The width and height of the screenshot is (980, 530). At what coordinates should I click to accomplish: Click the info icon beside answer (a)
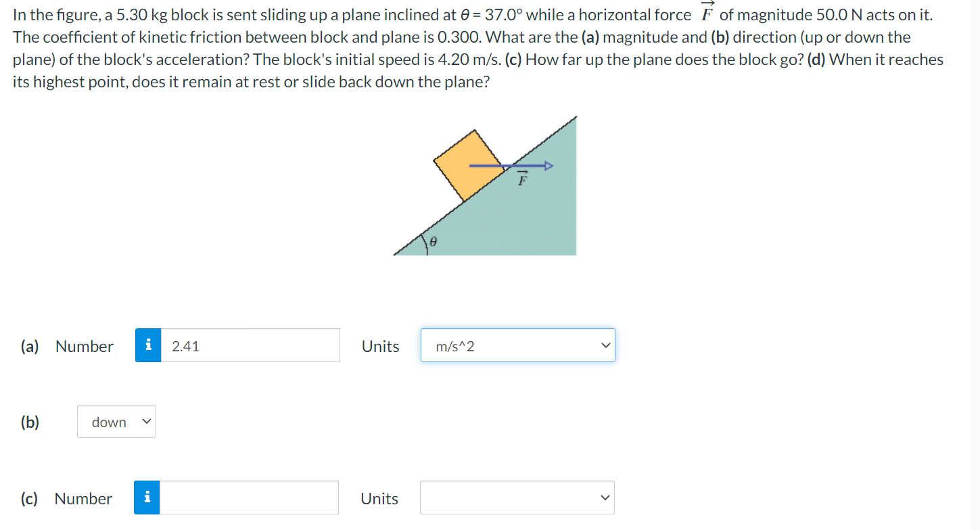point(147,345)
